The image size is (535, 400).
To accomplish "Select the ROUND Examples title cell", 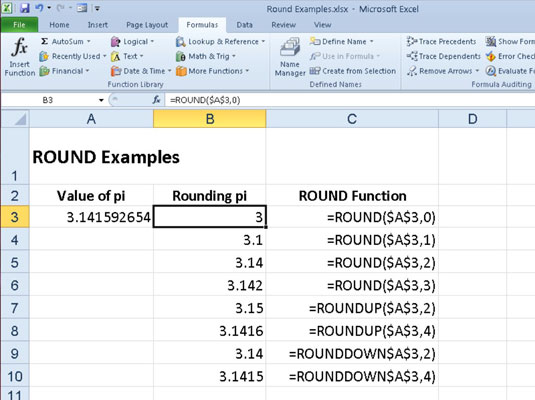I will (x=91, y=156).
